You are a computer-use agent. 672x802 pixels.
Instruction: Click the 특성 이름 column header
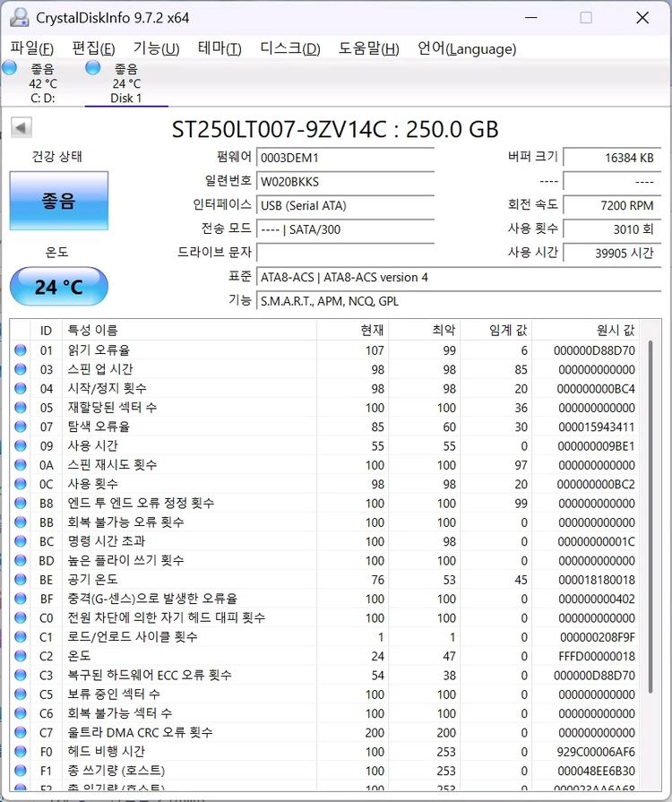tap(189, 331)
